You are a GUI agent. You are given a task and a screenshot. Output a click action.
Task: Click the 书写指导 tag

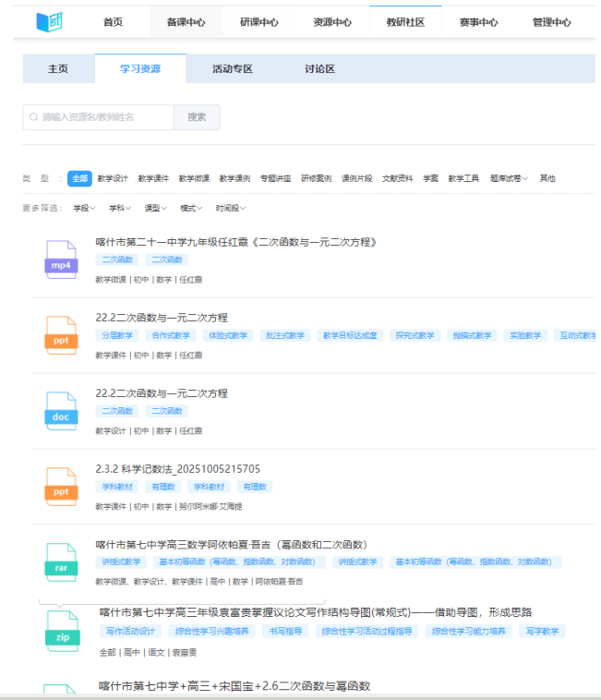coord(285,632)
